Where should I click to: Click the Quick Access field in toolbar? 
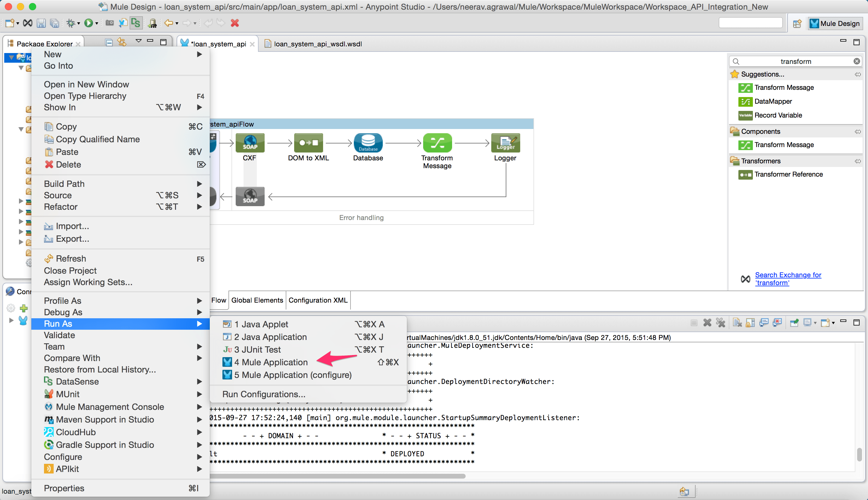[750, 23]
